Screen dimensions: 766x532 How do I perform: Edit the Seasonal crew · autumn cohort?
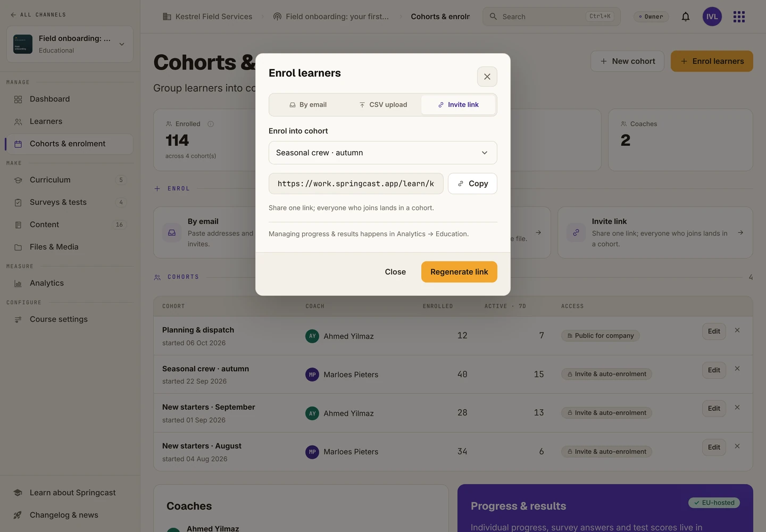tap(714, 370)
